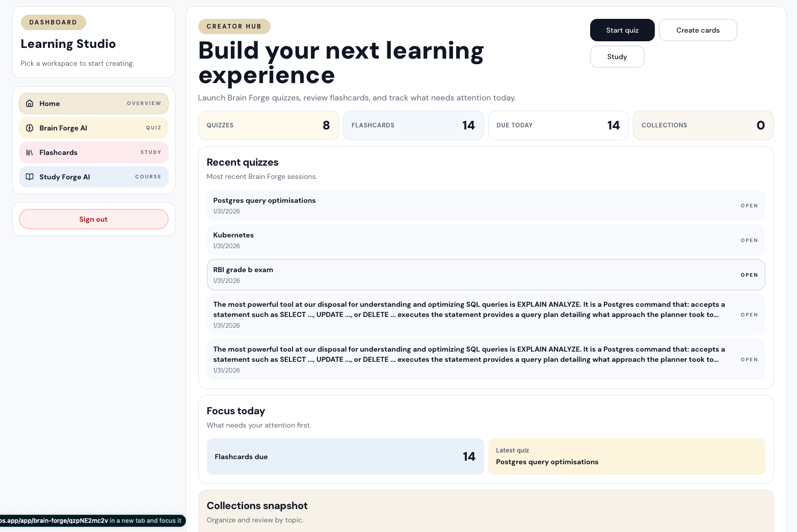Click the Create cards button
This screenshot has width=797, height=532.
point(698,30)
